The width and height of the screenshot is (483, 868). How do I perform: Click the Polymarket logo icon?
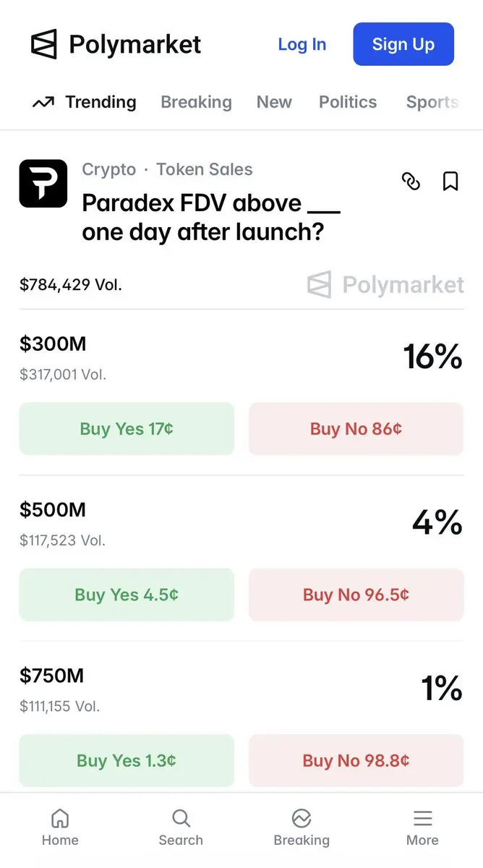tap(44, 44)
